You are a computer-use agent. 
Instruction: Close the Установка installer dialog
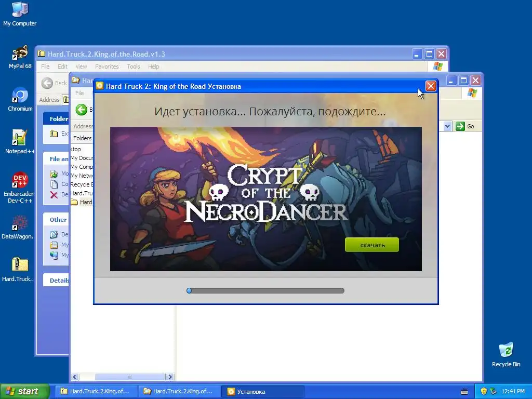(x=431, y=86)
